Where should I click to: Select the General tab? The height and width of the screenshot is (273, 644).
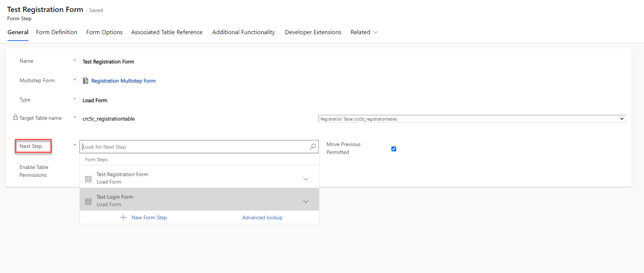point(18,32)
